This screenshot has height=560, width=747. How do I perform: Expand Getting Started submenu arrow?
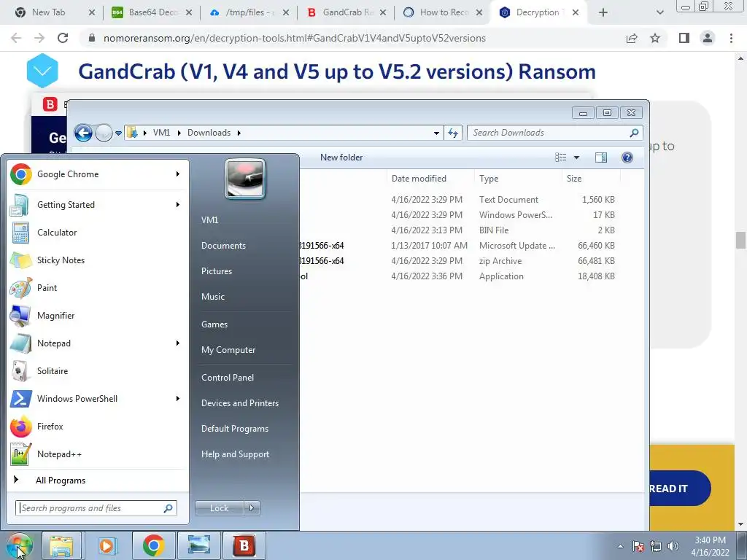(x=178, y=205)
